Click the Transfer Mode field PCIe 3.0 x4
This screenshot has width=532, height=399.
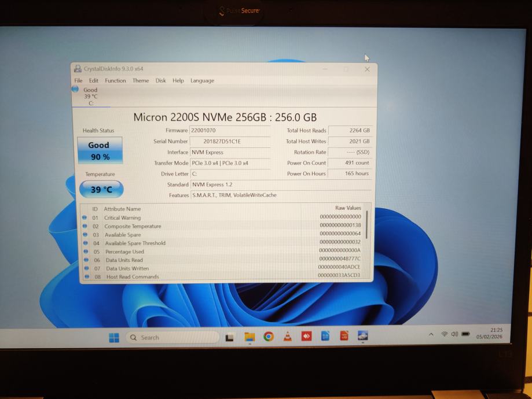(230, 163)
